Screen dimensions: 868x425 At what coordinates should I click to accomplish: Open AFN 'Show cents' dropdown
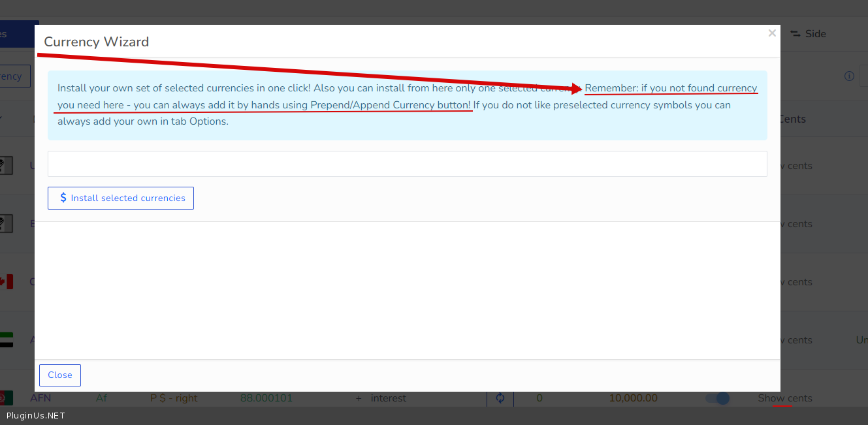[785, 398]
